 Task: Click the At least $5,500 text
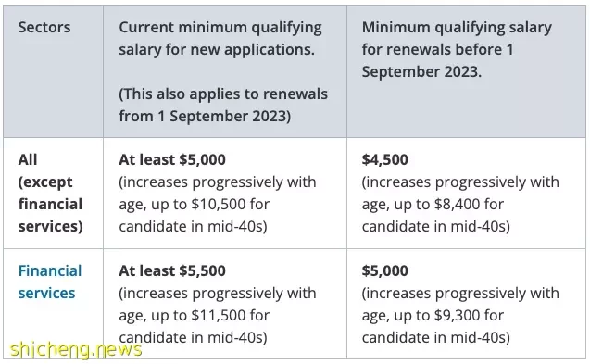(172, 270)
